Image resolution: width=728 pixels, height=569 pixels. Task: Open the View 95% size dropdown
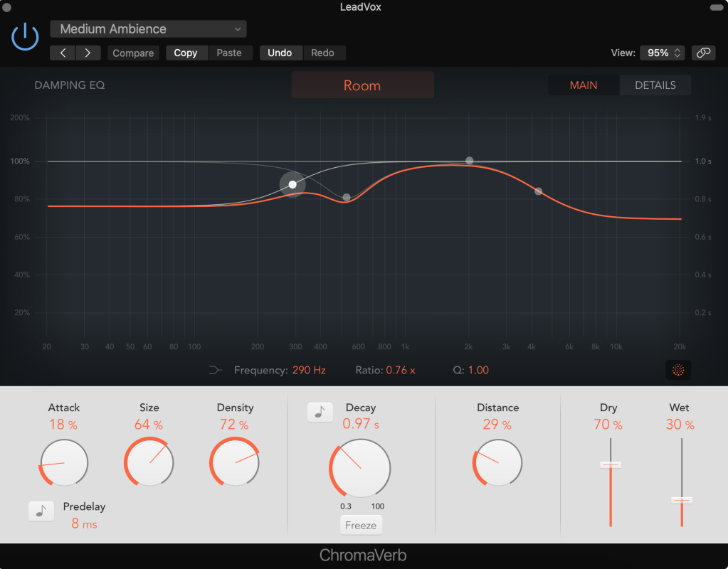click(x=663, y=53)
